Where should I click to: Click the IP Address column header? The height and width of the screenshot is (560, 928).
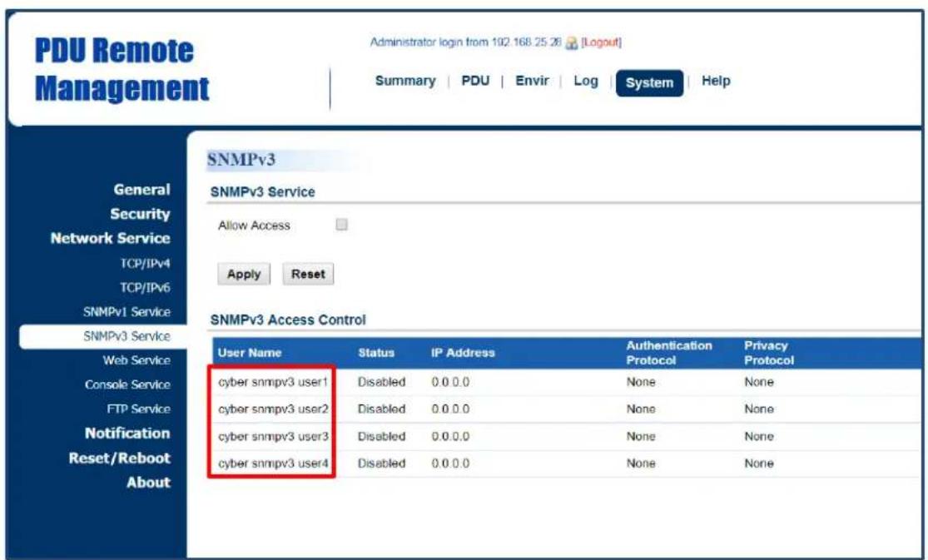[463, 353]
